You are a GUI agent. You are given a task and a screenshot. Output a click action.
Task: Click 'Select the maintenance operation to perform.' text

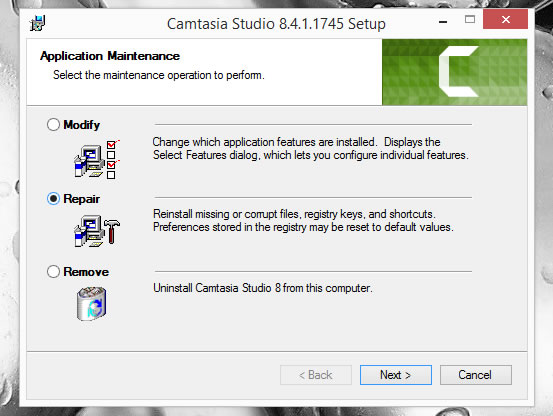coord(159,75)
